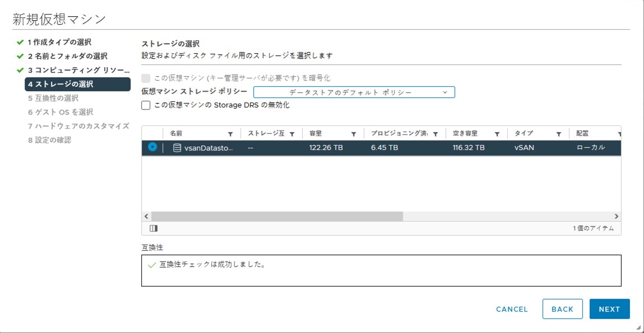The width and height of the screenshot is (644, 333).
Task: Toggle the この仮想マシンを暗号化 checkbox
Action: coord(146,78)
